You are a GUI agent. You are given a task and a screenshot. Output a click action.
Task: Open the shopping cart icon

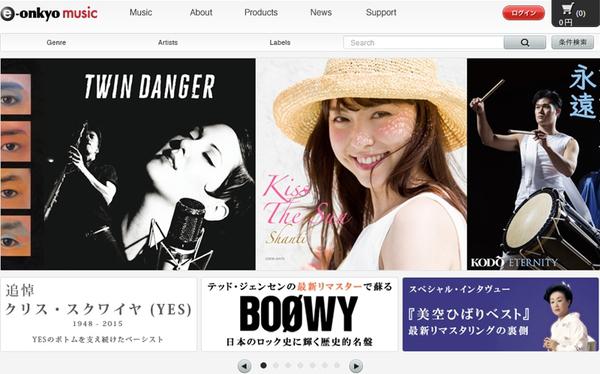(x=567, y=9)
